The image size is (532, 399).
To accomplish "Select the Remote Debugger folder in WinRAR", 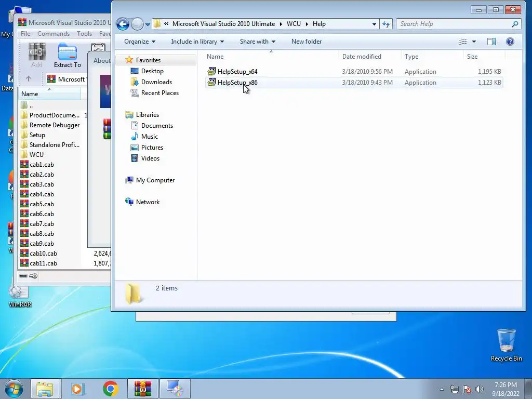I will [x=50, y=125].
